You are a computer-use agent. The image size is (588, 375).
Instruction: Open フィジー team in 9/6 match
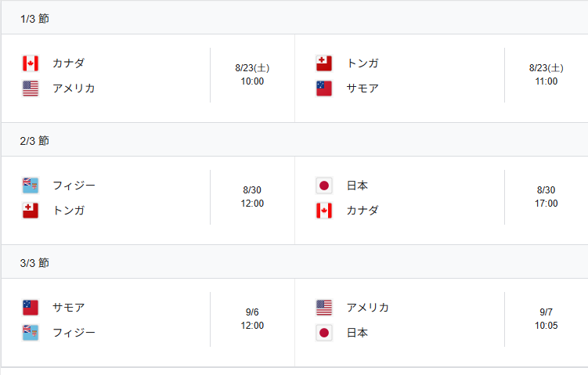click(x=74, y=333)
